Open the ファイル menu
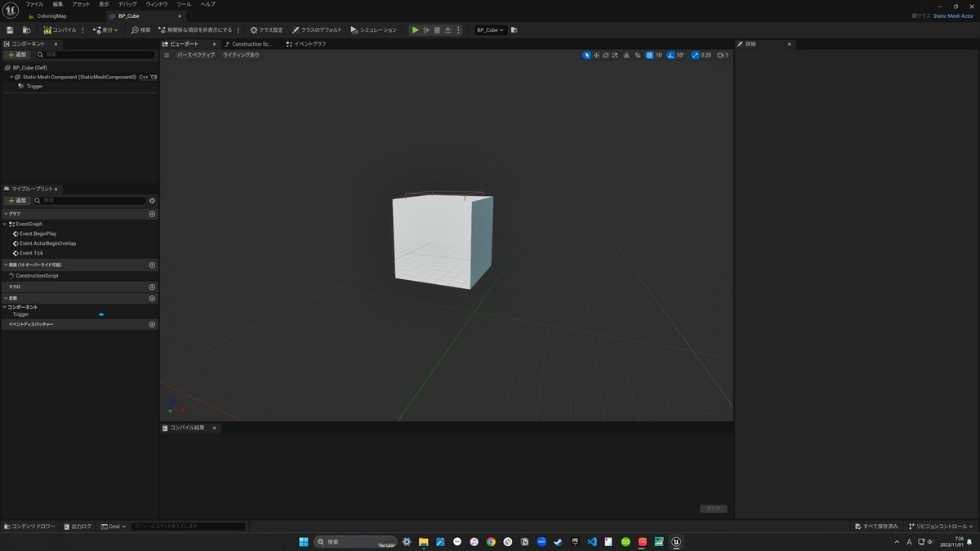Viewport: 980px width, 551px height. pyautogui.click(x=34, y=4)
